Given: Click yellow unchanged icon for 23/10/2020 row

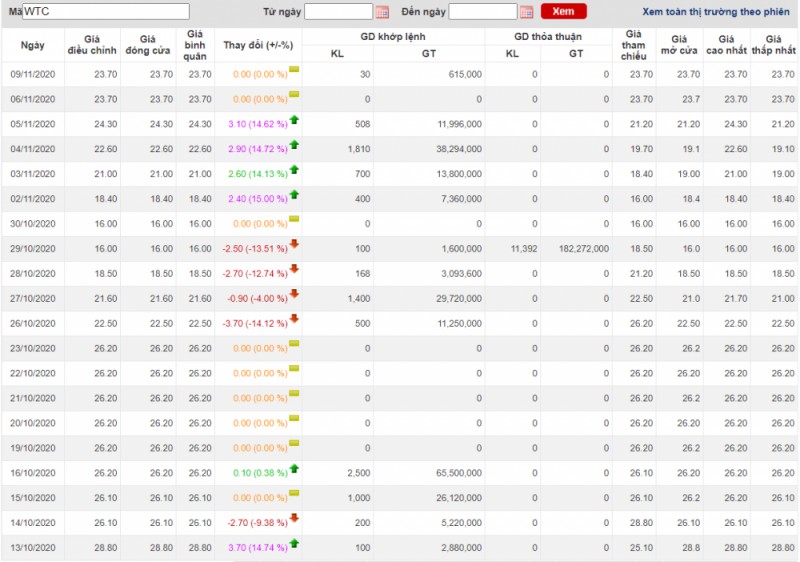Looking at the screenshot, I should (x=294, y=345).
